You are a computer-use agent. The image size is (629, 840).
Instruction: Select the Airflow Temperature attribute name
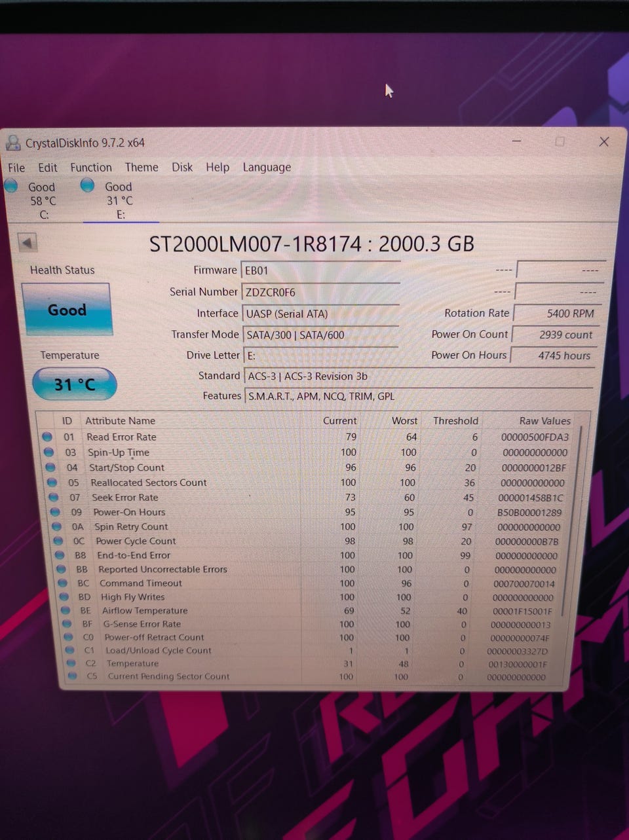pos(145,610)
